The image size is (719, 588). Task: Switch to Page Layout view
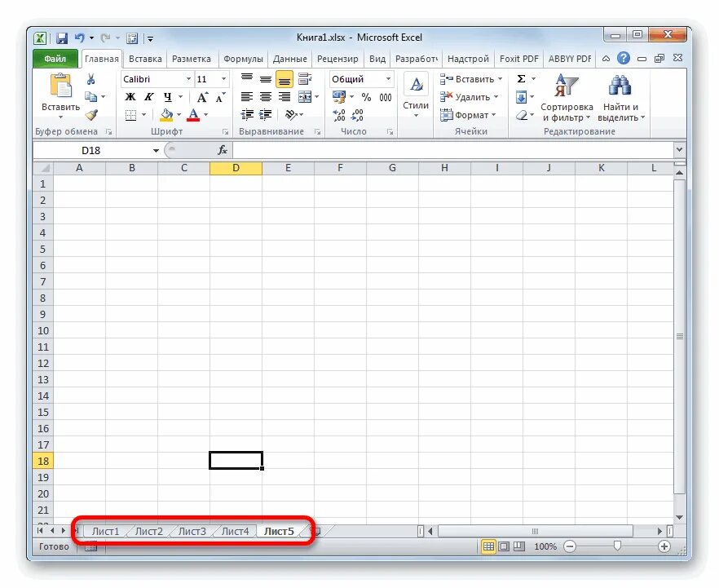[x=504, y=546]
